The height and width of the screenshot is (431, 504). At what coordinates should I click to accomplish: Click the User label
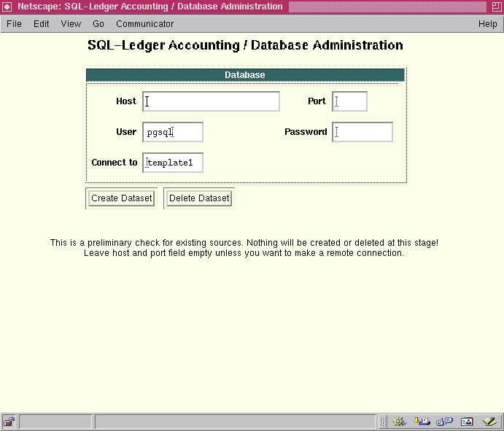(126, 132)
